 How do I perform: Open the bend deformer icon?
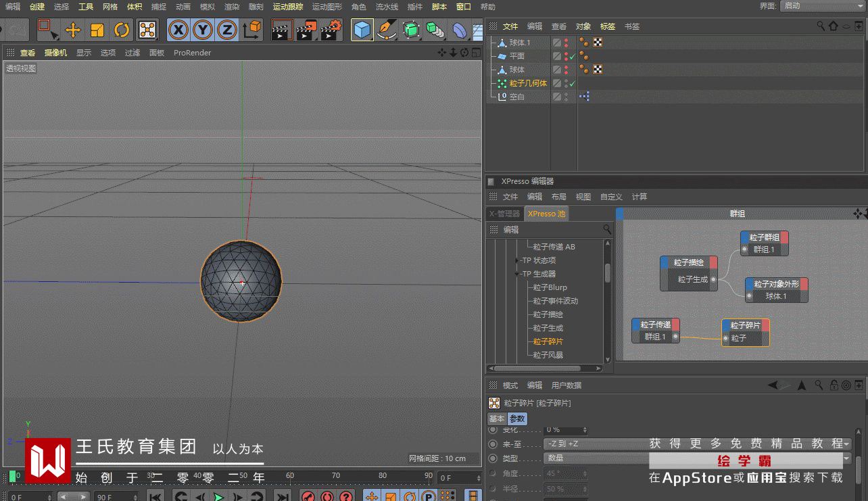click(x=460, y=30)
